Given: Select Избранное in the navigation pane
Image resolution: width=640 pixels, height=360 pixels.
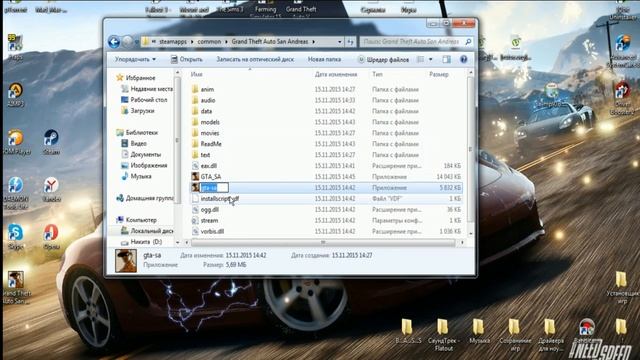Looking at the screenshot, I should pos(136,78).
